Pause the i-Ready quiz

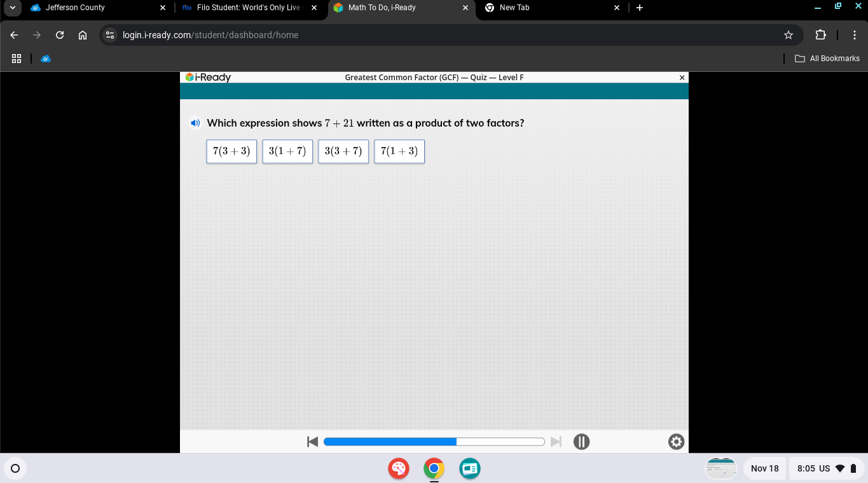pyautogui.click(x=581, y=442)
